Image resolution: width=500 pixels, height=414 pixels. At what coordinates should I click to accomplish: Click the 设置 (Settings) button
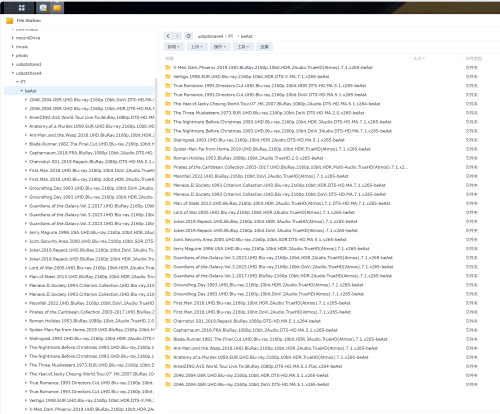(x=265, y=47)
